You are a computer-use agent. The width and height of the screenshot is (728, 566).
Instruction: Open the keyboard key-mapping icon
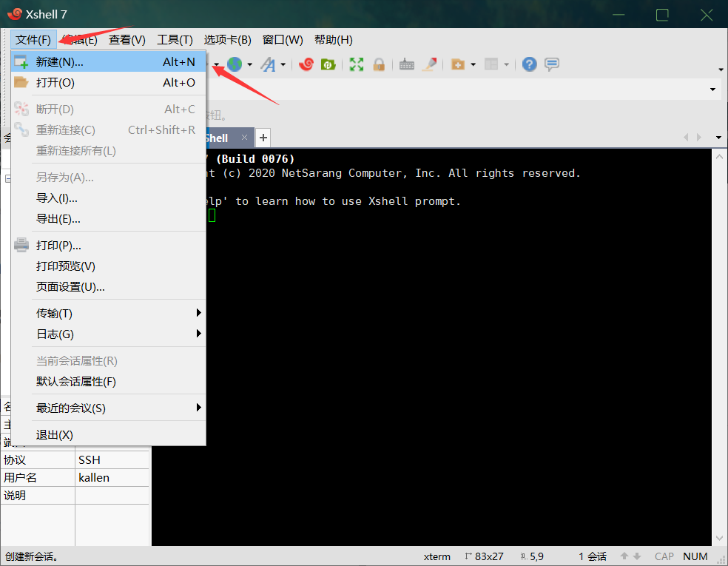pos(407,64)
